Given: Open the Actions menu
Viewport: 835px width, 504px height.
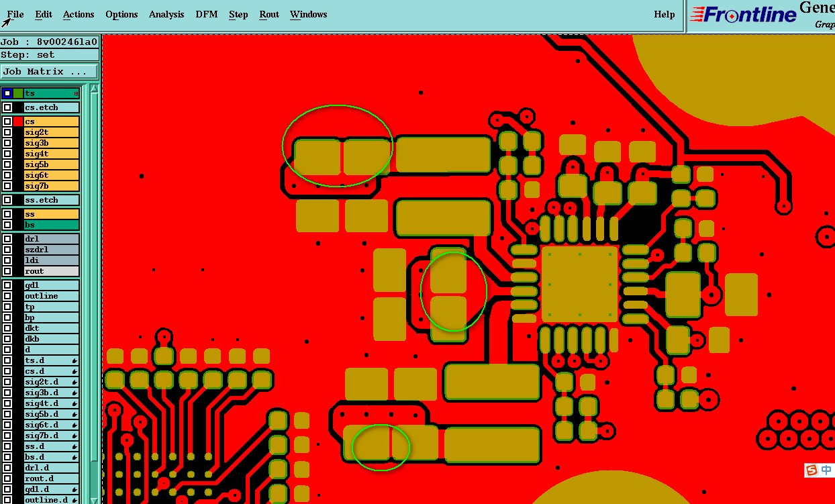Looking at the screenshot, I should (79, 14).
